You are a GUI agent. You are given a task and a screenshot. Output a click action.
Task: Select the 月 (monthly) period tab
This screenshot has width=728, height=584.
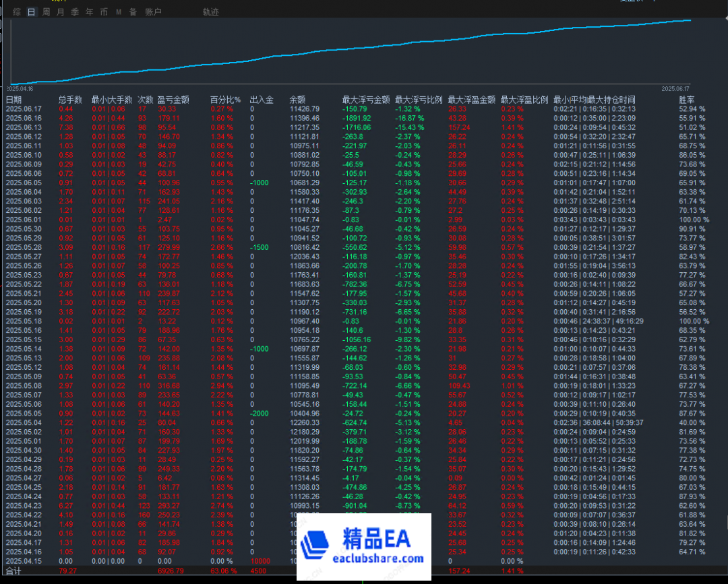[x=61, y=12]
